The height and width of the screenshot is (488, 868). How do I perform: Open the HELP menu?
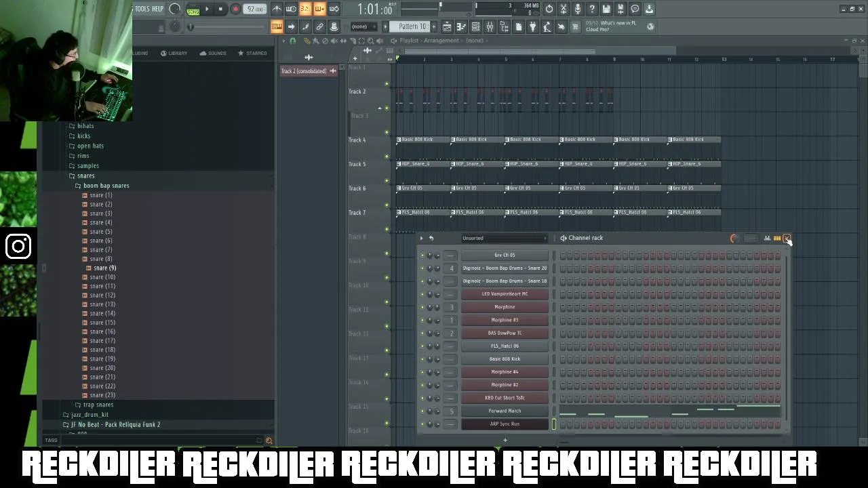158,9
